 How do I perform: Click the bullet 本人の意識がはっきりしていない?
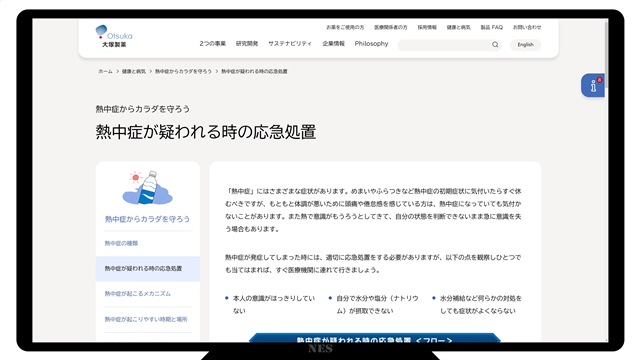tap(274, 304)
